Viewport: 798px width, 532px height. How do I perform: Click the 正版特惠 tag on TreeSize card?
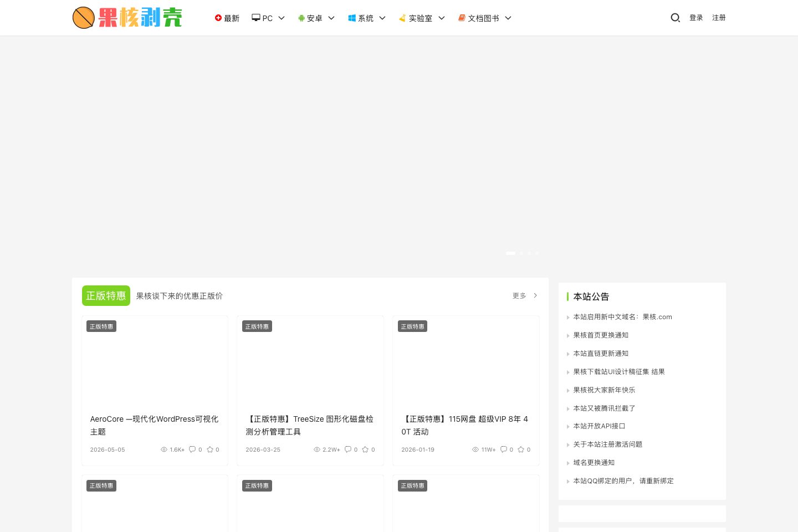pyautogui.click(x=257, y=326)
